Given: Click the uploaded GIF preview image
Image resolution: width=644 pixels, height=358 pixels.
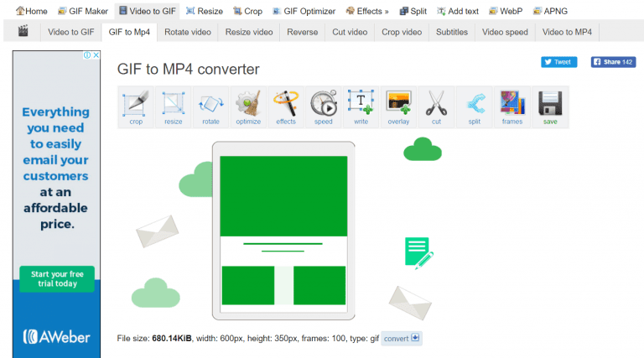Looking at the screenshot, I should (283, 231).
